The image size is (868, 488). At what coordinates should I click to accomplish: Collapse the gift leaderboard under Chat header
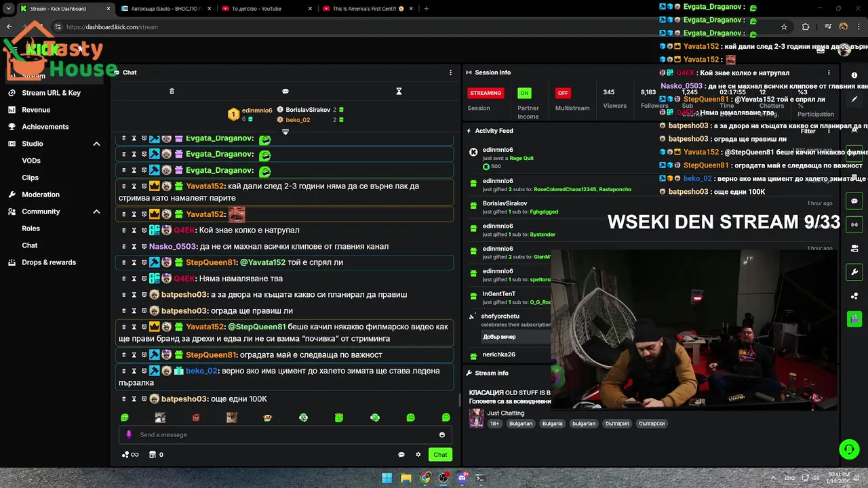point(285,131)
